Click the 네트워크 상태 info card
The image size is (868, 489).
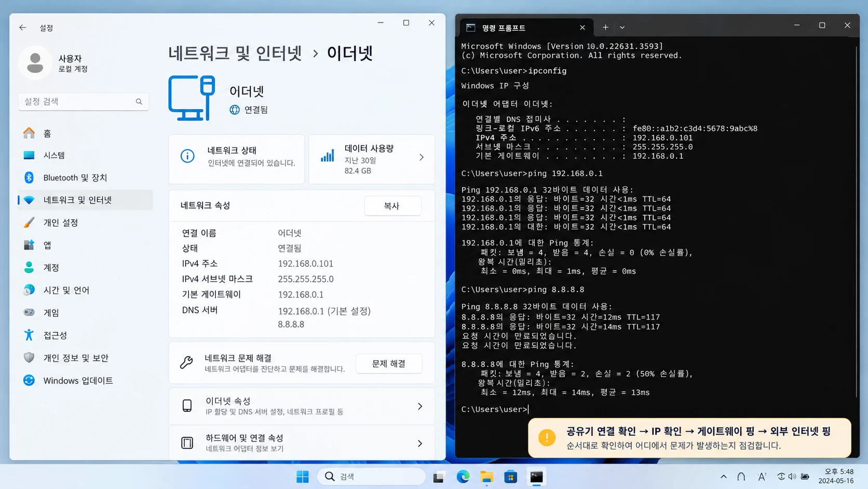coord(236,159)
